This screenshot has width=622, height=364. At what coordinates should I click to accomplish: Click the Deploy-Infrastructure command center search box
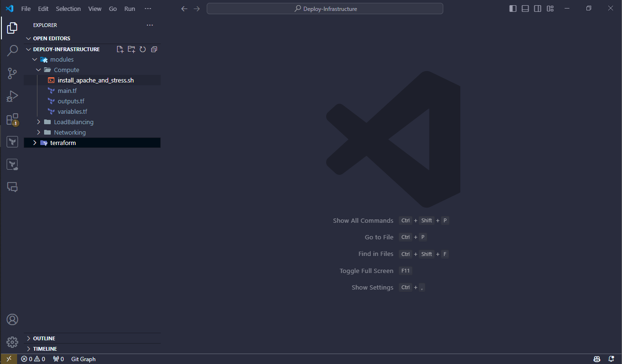point(325,9)
